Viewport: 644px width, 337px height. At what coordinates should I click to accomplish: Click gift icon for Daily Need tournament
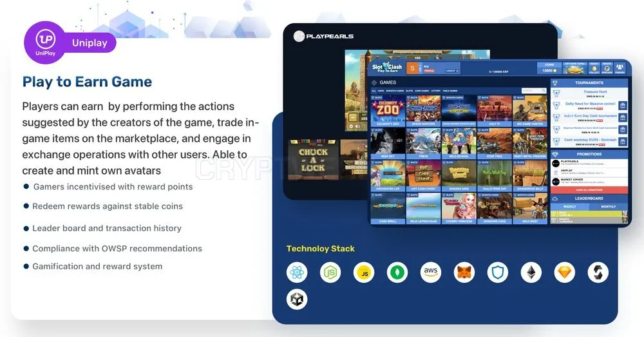pyautogui.click(x=623, y=106)
